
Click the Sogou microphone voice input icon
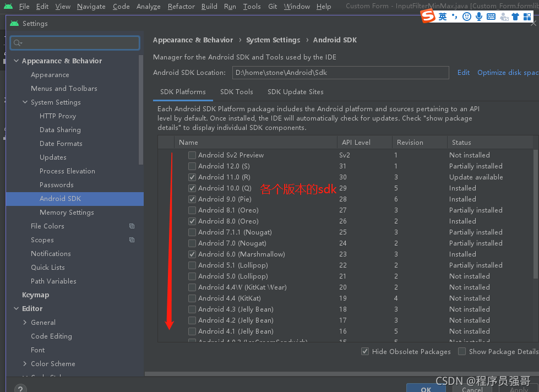click(478, 17)
